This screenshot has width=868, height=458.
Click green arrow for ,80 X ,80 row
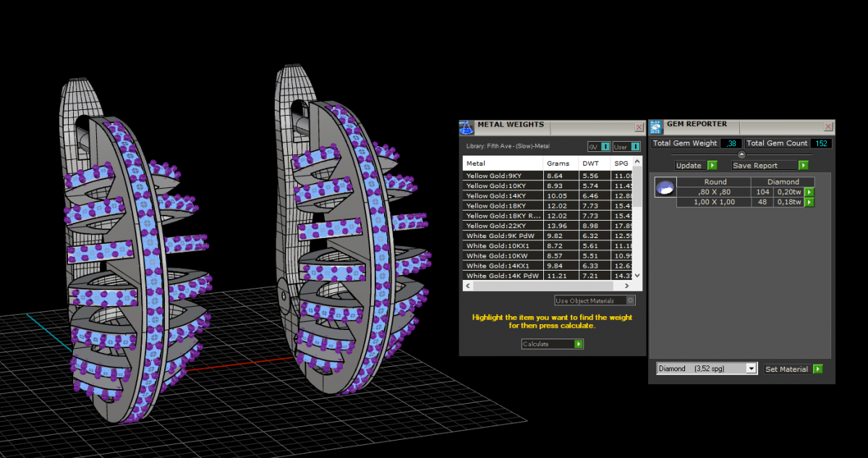pos(809,192)
